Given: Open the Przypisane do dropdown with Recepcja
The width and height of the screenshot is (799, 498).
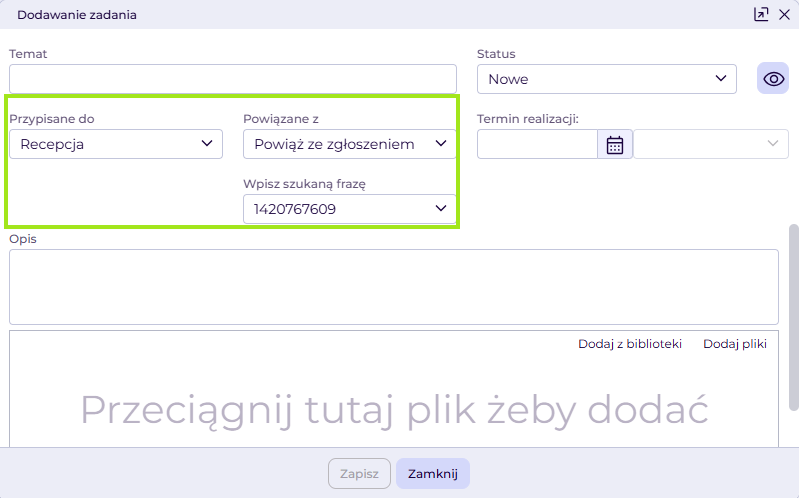Looking at the screenshot, I should pos(116,144).
